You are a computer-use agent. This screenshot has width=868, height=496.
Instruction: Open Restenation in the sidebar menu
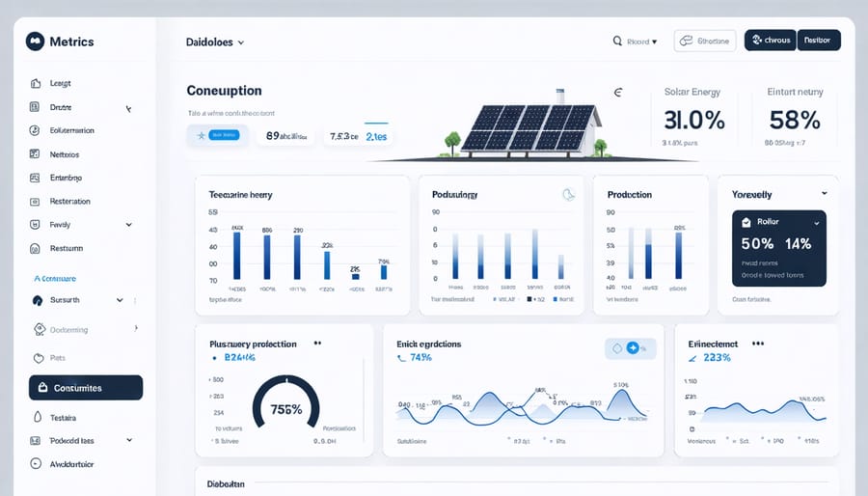pyautogui.click(x=69, y=202)
